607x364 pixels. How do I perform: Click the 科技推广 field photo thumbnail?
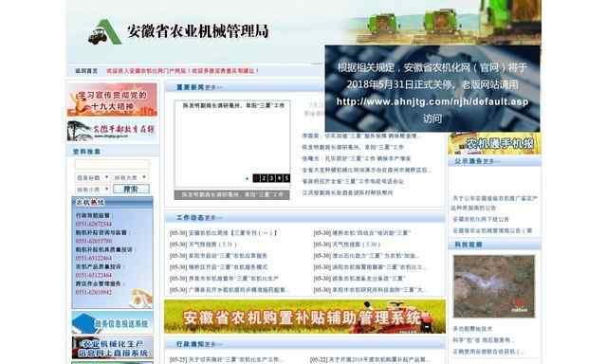point(494,286)
